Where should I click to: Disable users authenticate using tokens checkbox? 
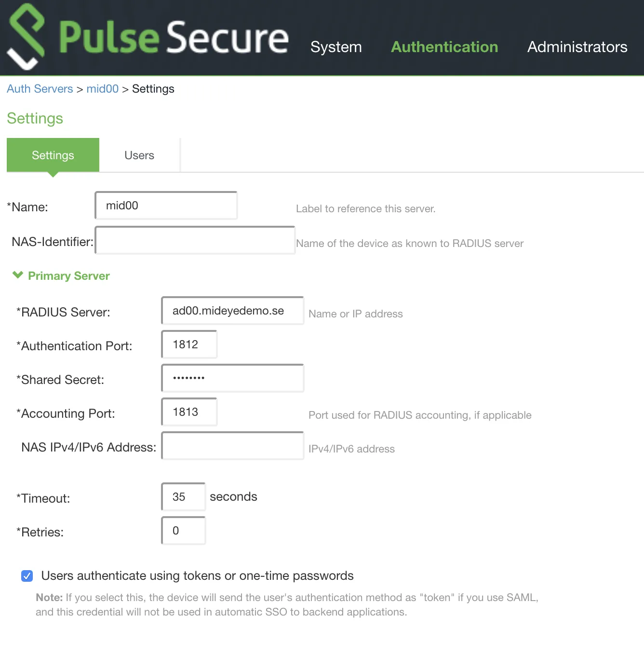[27, 575]
